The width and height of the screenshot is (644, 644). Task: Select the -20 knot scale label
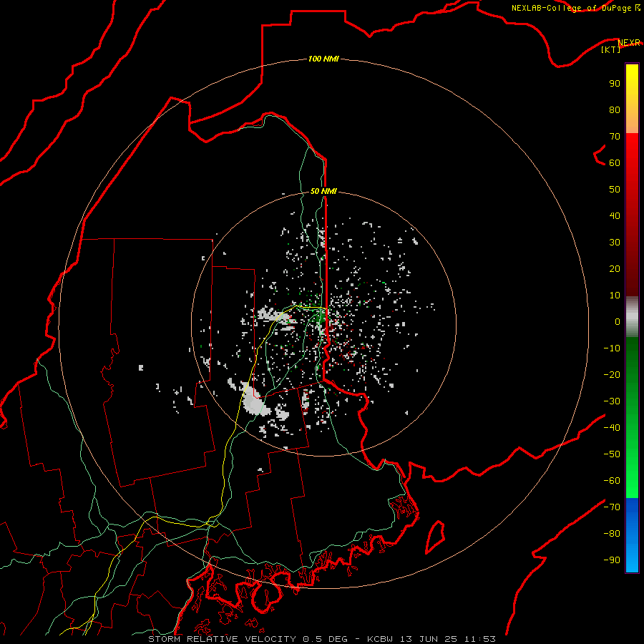point(612,374)
